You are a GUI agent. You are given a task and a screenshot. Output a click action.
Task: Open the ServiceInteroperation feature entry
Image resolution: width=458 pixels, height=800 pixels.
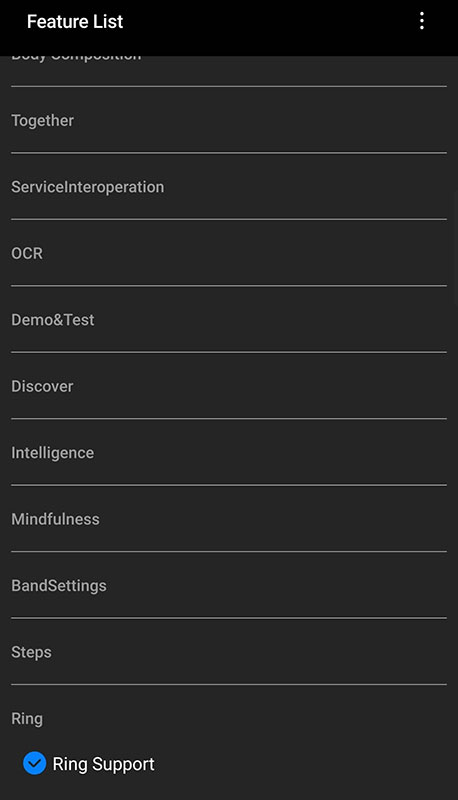pyautogui.click(x=229, y=187)
